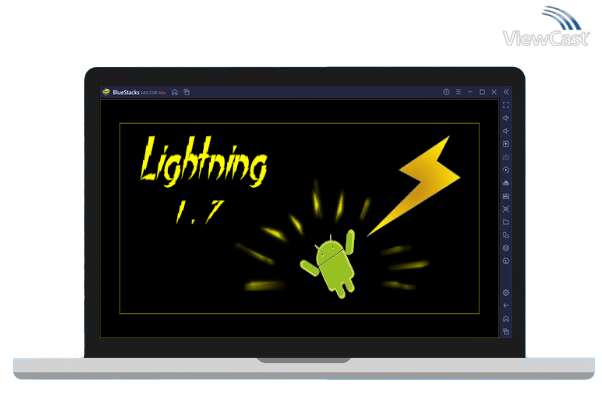Minimize the BlueStacks window
602x414 pixels.
[470, 92]
